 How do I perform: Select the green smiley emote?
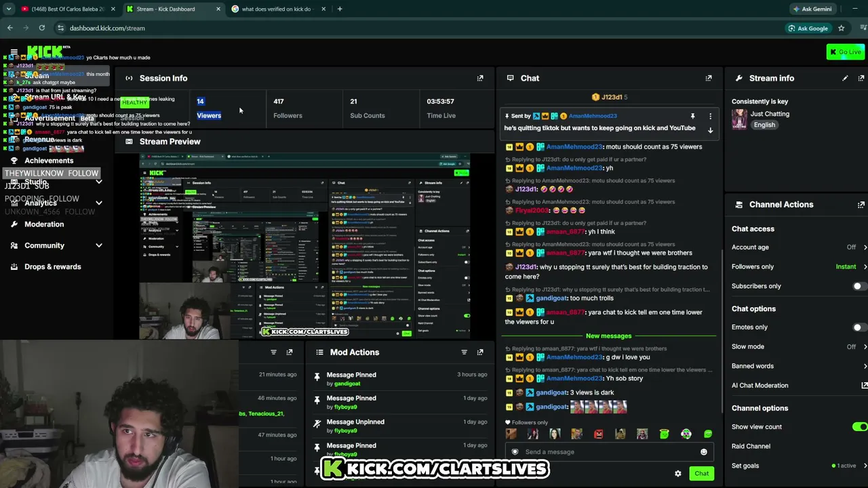(x=708, y=434)
